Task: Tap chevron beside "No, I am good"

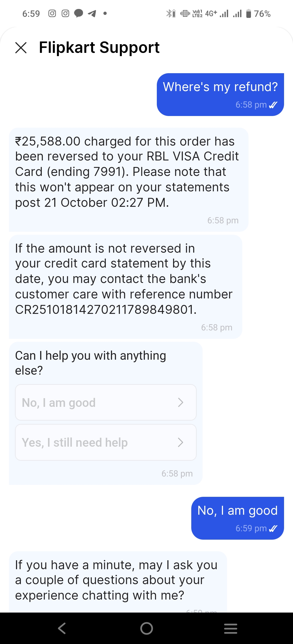Action: [181, 402]
